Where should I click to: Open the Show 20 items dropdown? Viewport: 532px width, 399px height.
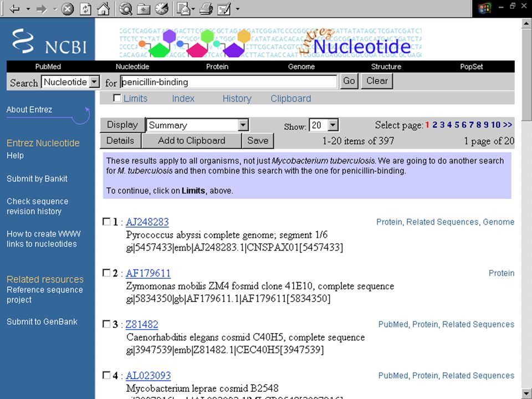(x=324, y=125)
